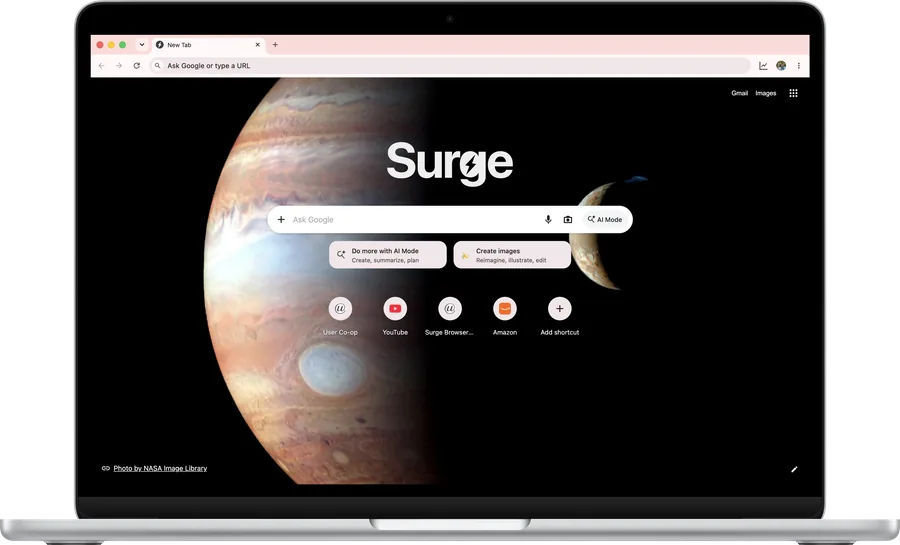Click the plus icon in search box

281,220
